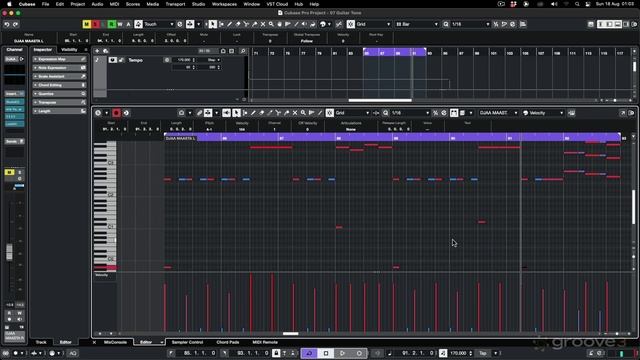Toggle the red Record in Editor button
The width and height of the screenshot is (640, 360).
coord(116,113)
